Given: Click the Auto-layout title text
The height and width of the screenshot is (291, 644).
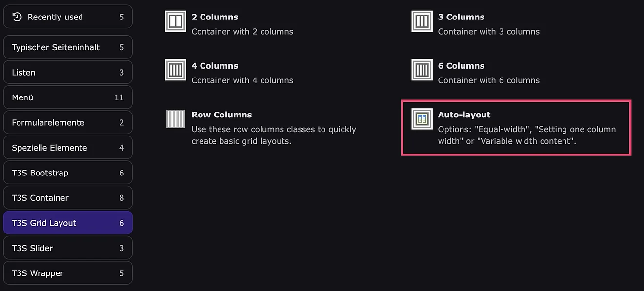Looking at the screenshot, I should tap(464, 115).
